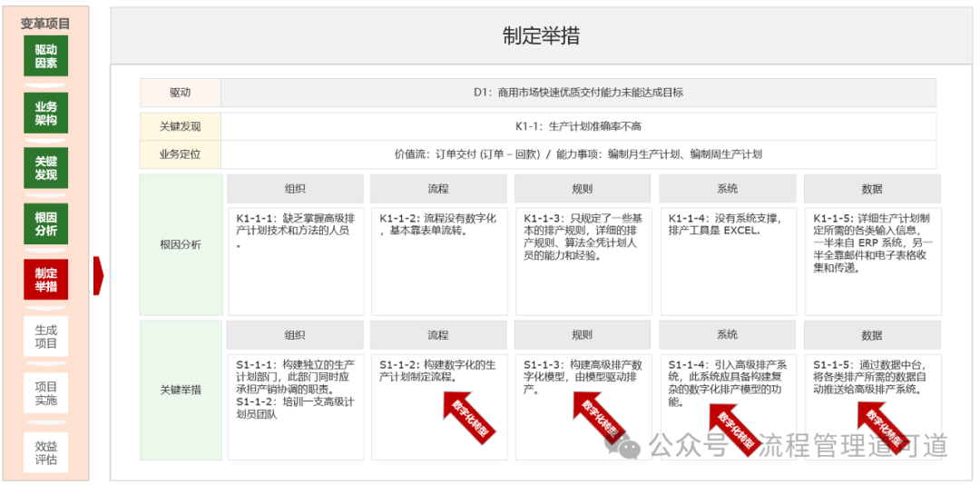This screenshot has width=980, height=485.
Task: Click the WeChat logo in the watermark
Action: tap(630, 447)
